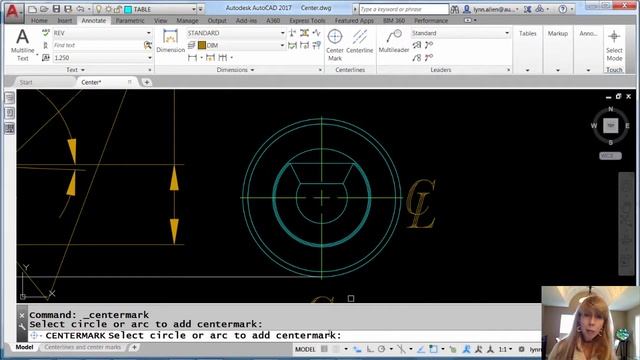Open the STANDARD dimension style dropdown
This screenshot has width=640, height=360.
click(282, 33)
